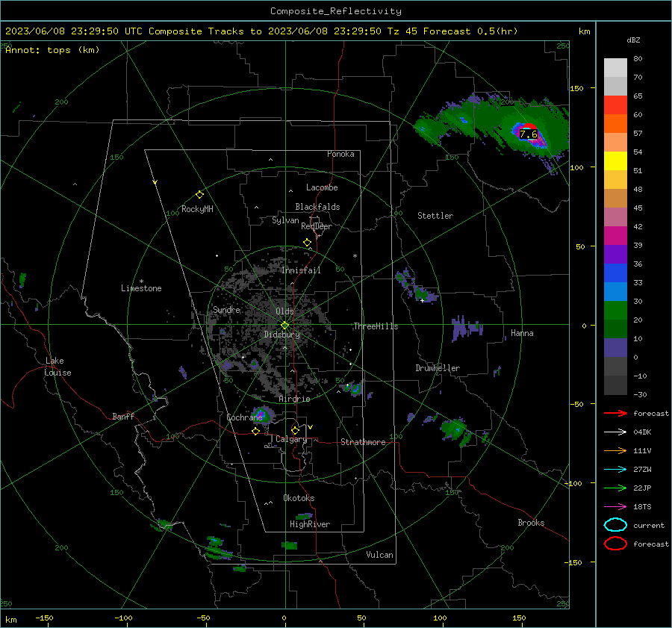Select the cyan 27ZW arrow legend entry
The width and height of the screenshot is (672, 628).
pyautogui.click(x=615, y=470)
